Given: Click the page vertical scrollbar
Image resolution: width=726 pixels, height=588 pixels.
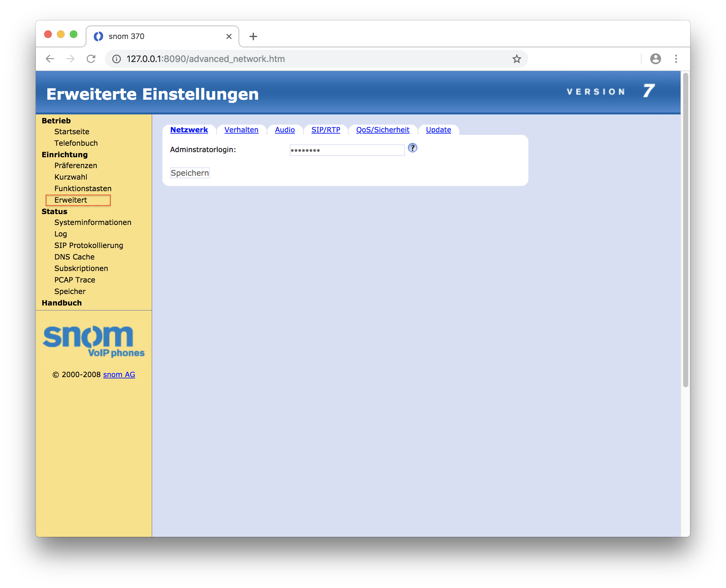Looking at the screenshot, I should 685,230.
